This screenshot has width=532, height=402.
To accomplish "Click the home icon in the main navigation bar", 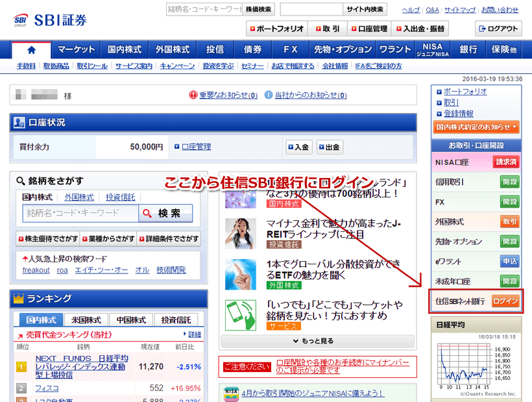I will tap(30, 49).
